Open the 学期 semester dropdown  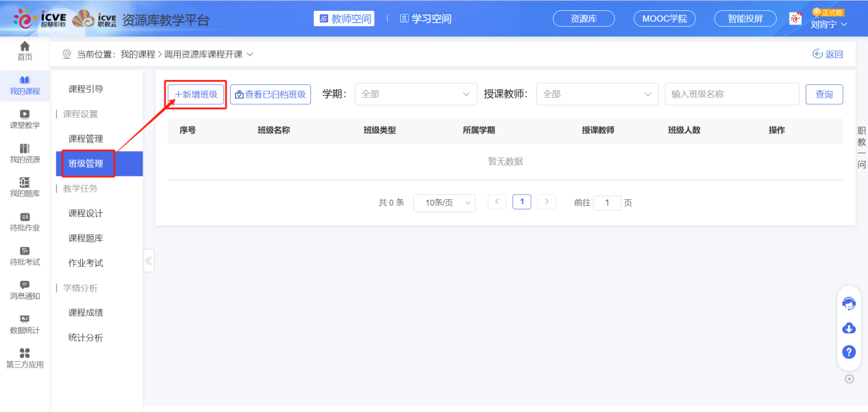coord(415,94)
